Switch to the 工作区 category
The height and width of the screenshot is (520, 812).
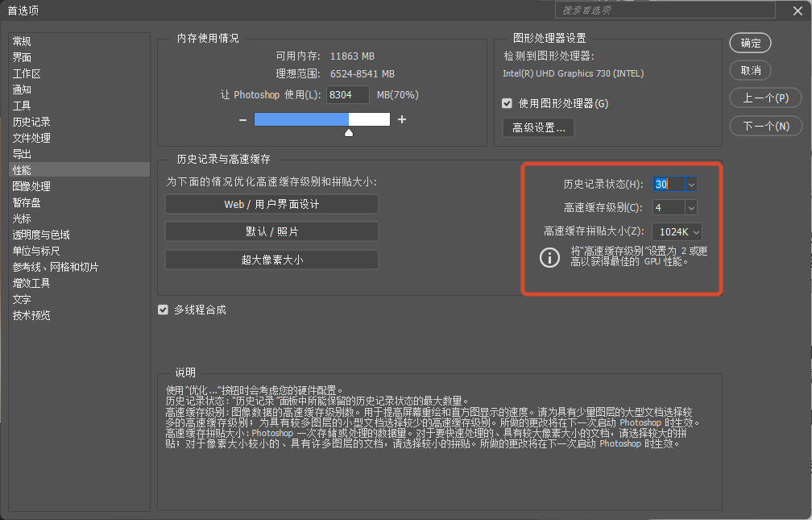(x=79, y=73)
